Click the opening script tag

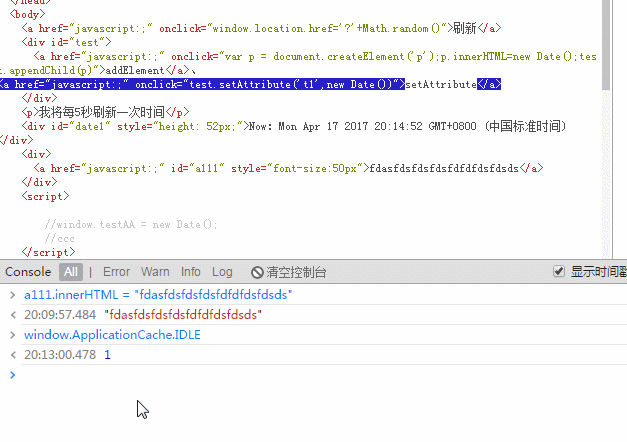[45, 196]
